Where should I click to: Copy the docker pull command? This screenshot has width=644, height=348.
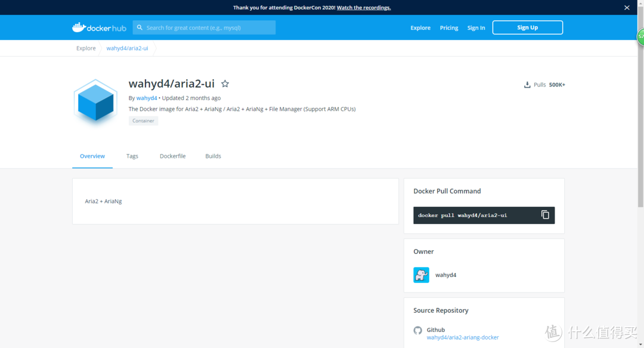pos(545,215)
